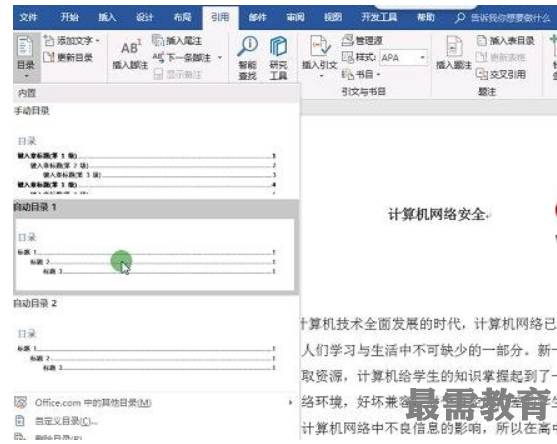Switch to the 邮件 tab
The image size is (557, 444).
pyautogui.click(x=258, y=17)
